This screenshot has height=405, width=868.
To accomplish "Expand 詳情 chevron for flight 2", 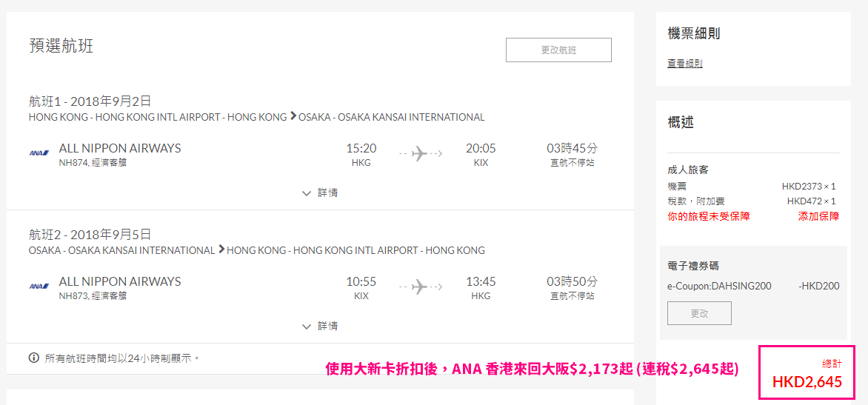I will click(307, 327).
